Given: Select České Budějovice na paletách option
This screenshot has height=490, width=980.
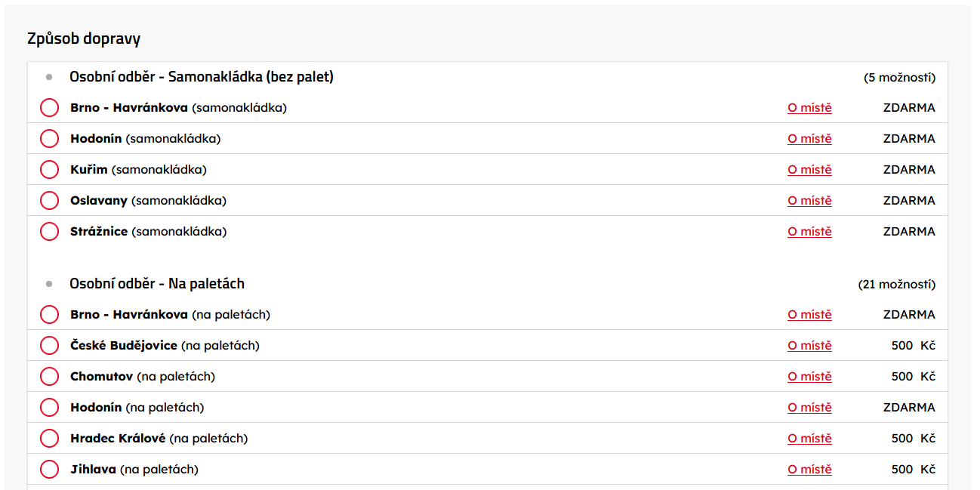Looking at the screenshot, I should point(49,346).
